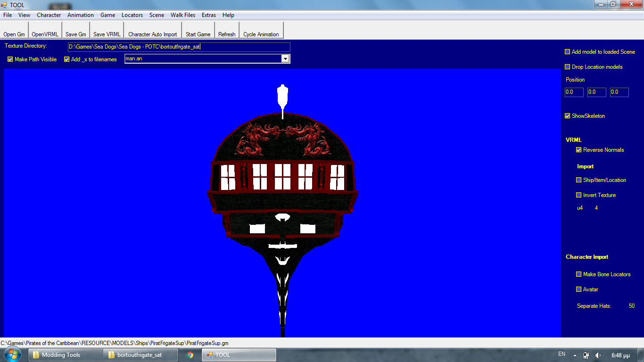Screen dimensions: 644x362
Task: Click the first Position value field
Action: point(574,92)
